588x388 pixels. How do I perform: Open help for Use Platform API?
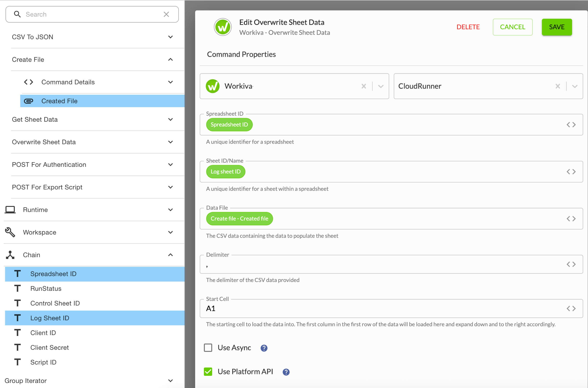[286, 372]
